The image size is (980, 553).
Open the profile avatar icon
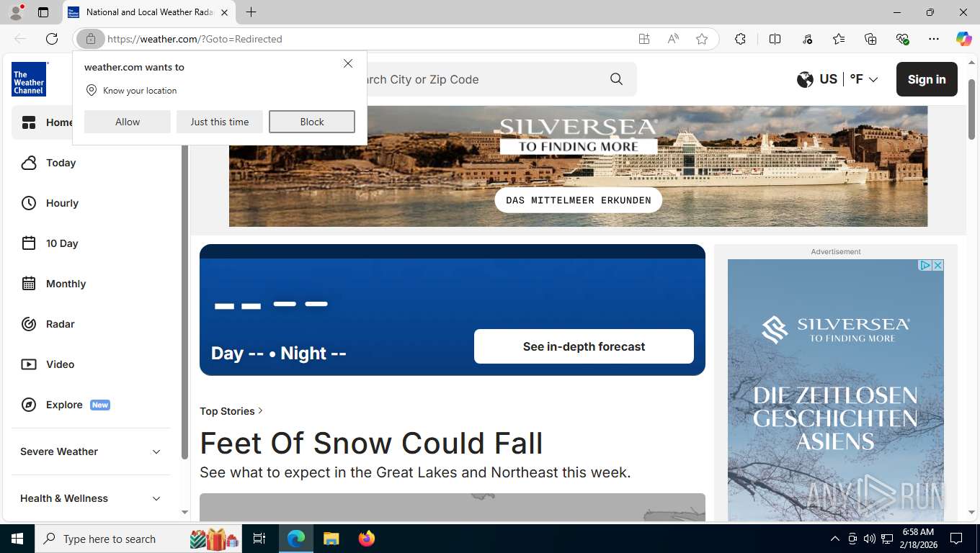(16, 12)
